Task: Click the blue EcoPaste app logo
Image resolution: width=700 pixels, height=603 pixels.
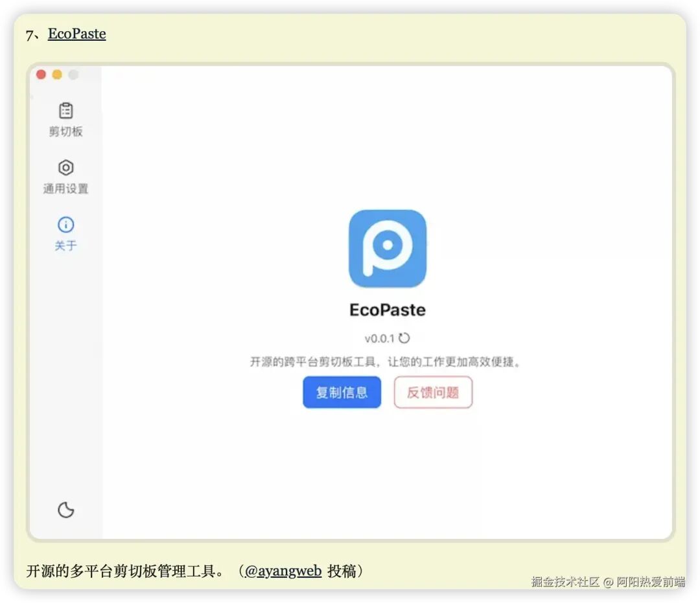Action: coord(388,249)
